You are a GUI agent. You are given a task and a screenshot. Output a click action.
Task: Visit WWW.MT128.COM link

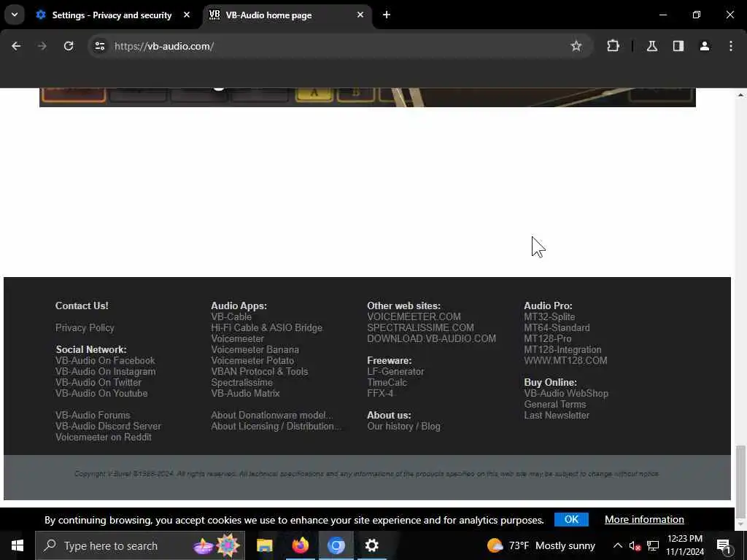pyautogui.click(x=565, y=360)
